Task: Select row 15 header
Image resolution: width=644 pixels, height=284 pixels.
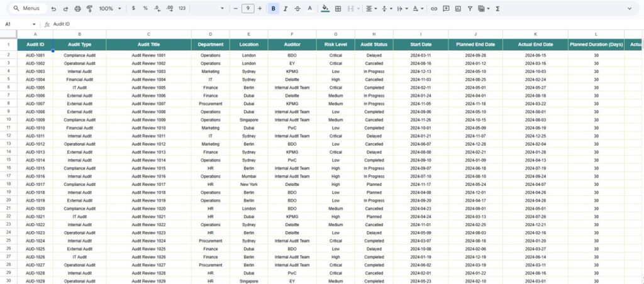Action: tap(9, 160)
